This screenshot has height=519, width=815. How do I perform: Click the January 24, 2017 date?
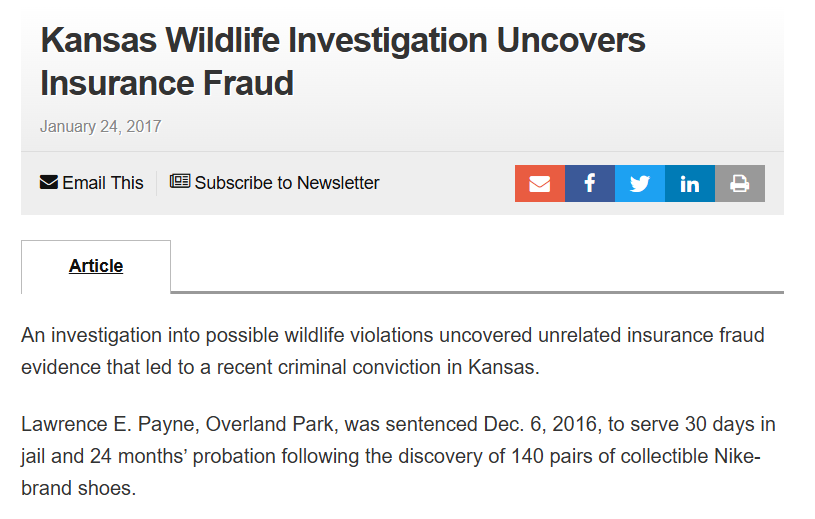101,126
